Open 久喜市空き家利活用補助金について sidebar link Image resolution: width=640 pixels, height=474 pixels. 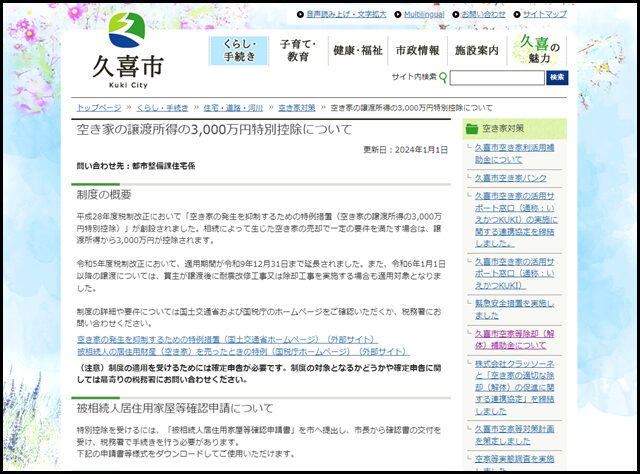click(x=514, y=154)
